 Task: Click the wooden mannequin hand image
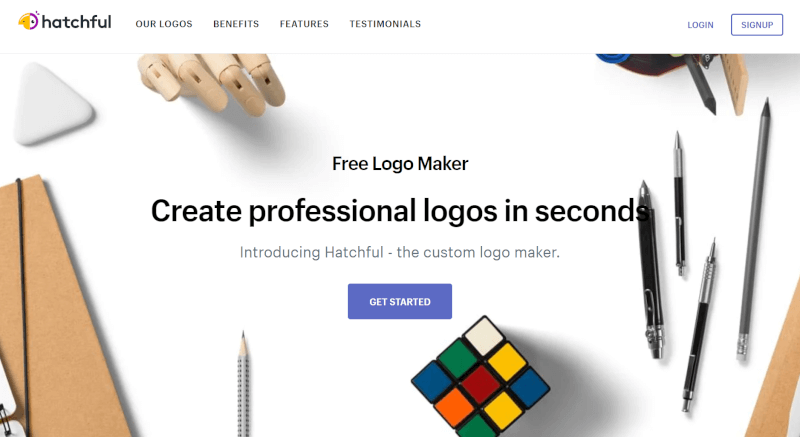tap(213, 82)
